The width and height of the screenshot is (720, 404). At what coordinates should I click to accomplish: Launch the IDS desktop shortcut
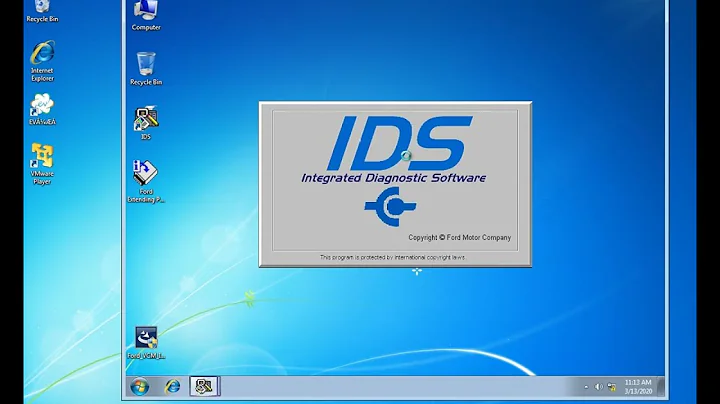[x=146, y=123]
